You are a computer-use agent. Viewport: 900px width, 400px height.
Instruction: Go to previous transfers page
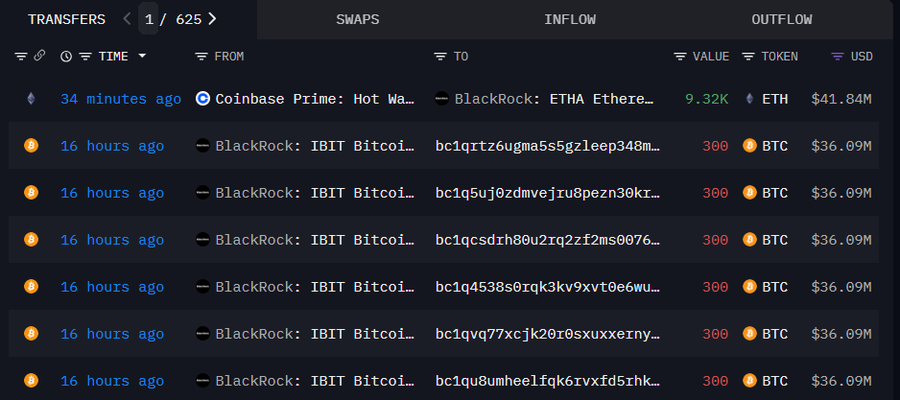[x=126, y=19]
